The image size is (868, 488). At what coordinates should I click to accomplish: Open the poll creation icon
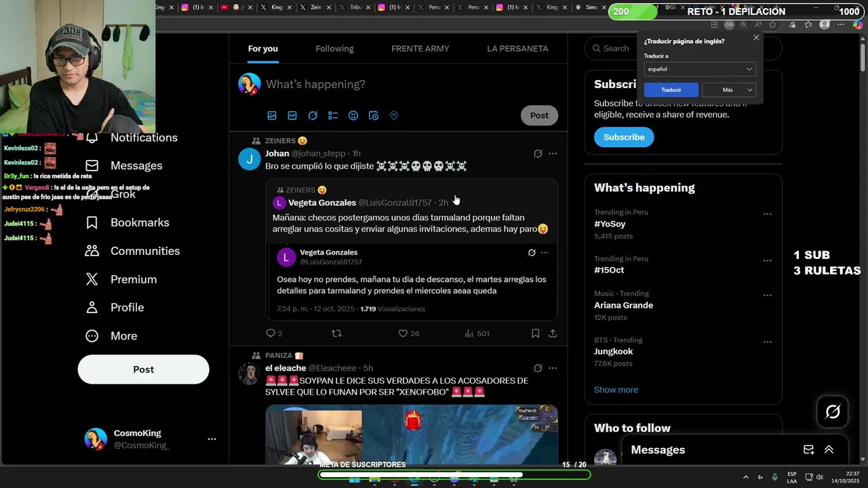coord(333,116)
